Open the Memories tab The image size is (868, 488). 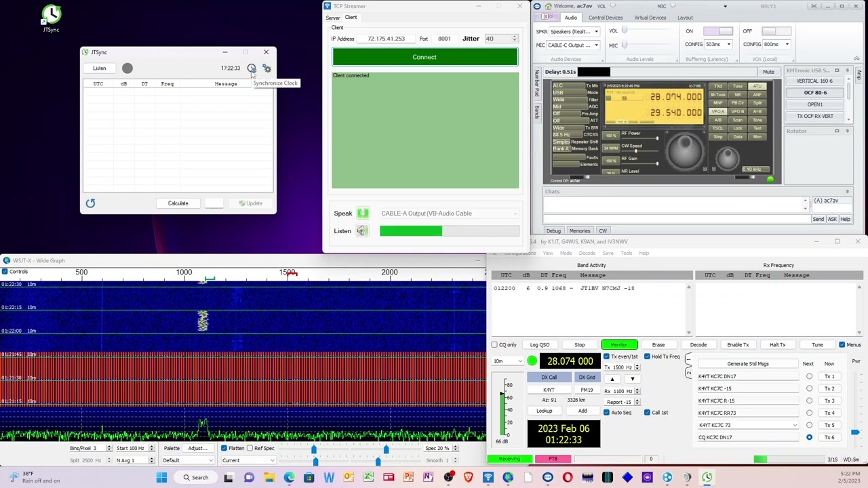[579, 231]
